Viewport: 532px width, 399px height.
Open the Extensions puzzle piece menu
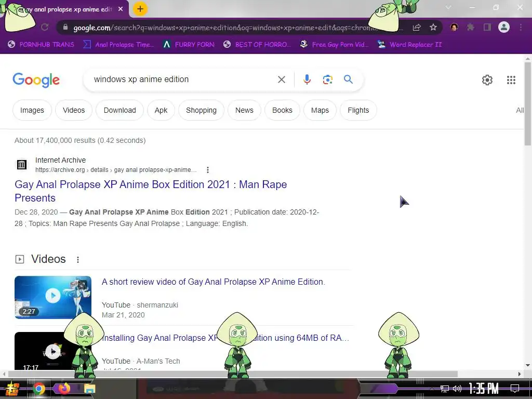[x=471, y=27]
